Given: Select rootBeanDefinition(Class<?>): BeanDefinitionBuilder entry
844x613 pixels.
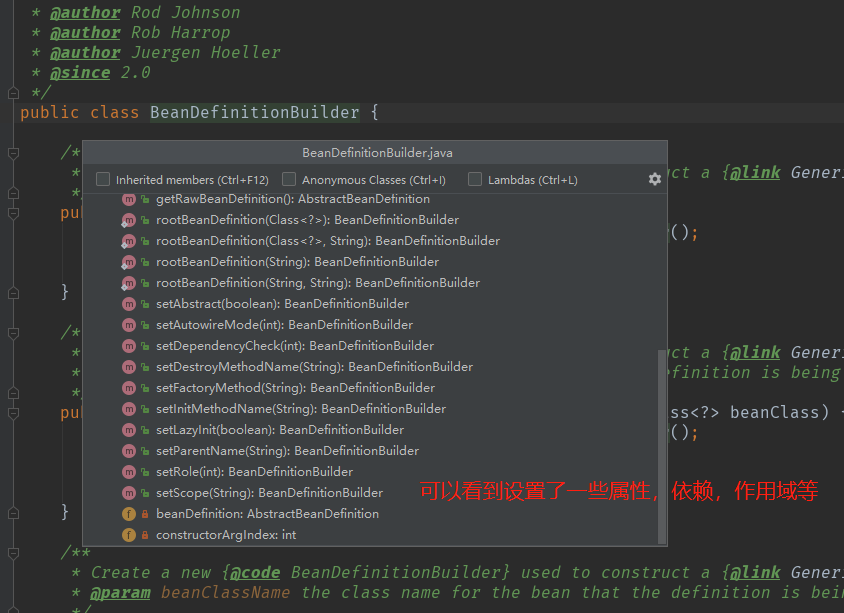Looking at the screenshot, I should point(307,220).
